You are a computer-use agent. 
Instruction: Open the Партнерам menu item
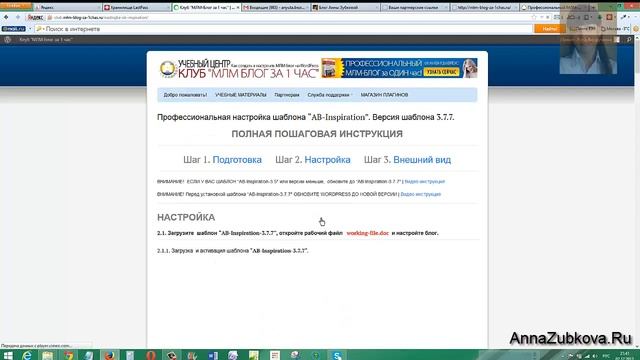pos(287,95)
